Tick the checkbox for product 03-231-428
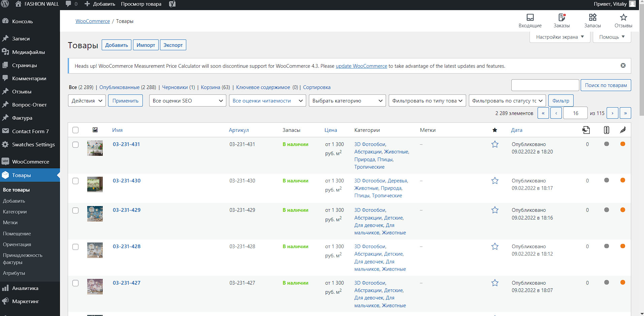644x316 pixels. click(x=75, y=247)
